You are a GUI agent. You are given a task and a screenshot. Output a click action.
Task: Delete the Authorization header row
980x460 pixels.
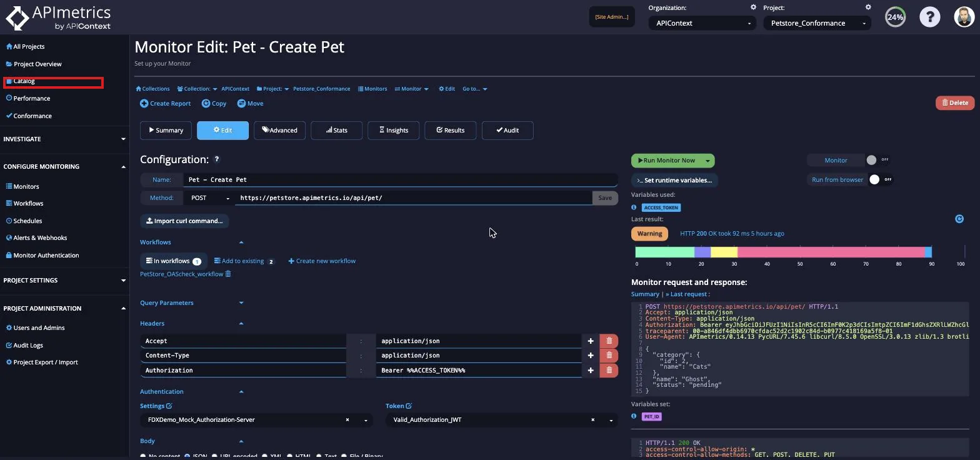[609, 370]
